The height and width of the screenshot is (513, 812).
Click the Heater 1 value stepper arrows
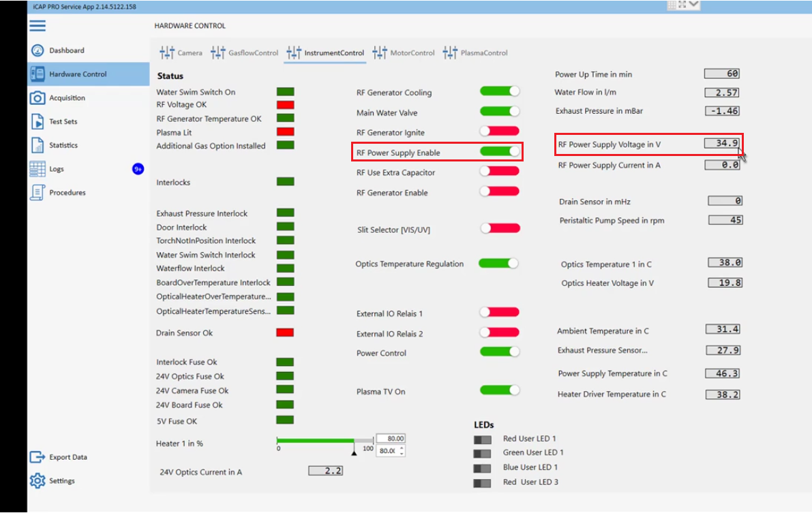[x=402, y=451]
